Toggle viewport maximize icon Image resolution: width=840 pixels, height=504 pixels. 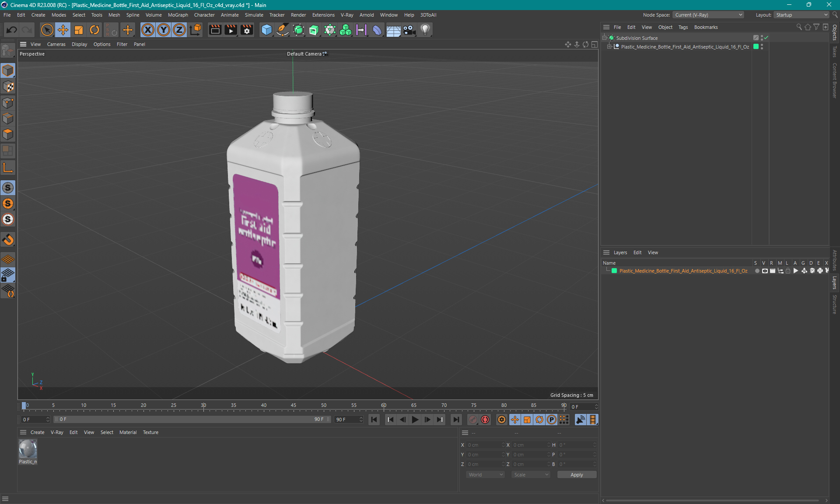click(595, 44)
